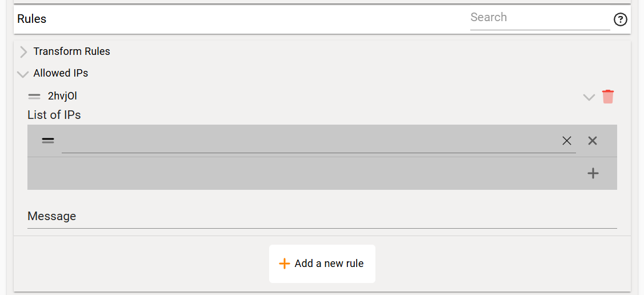The image size is (644, 295).
Task: Collapse the 2hvjOl rule details chevron
Action: click(x=589, y=97)
